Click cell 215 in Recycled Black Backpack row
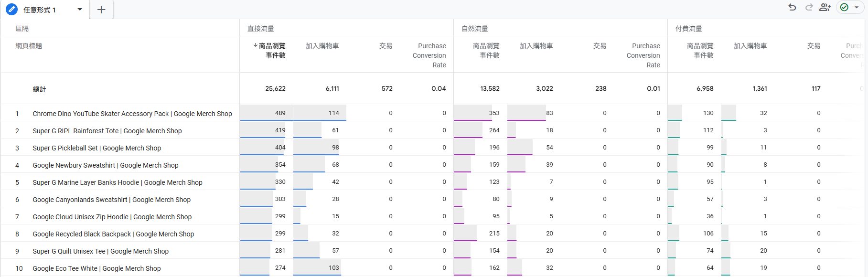This screenshot has width=868, height=277. coord(494,234)
